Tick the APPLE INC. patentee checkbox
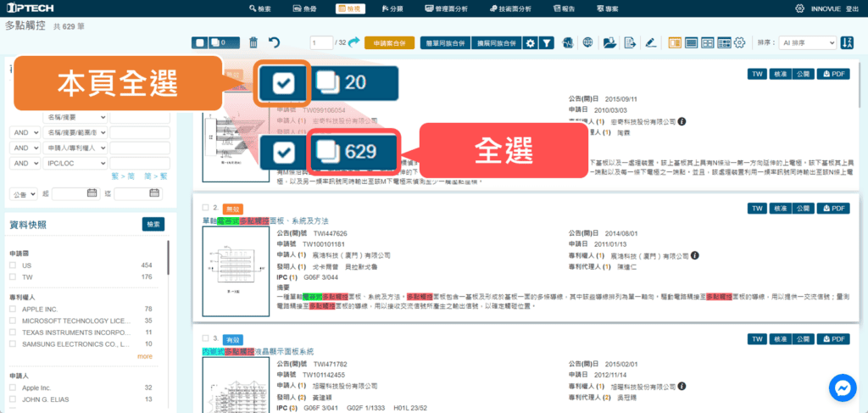Image resolution: width=868 pixels, height=413 pixels. (x=13, y=310)
